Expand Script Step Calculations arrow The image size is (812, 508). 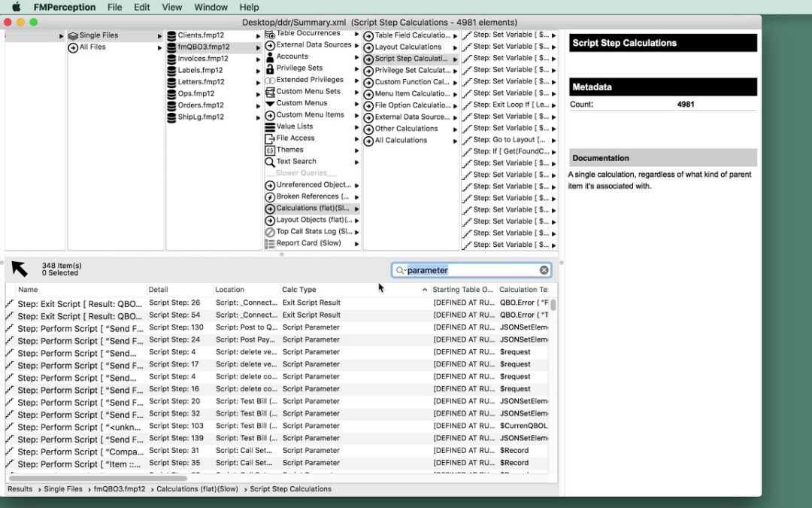point(455,59)
